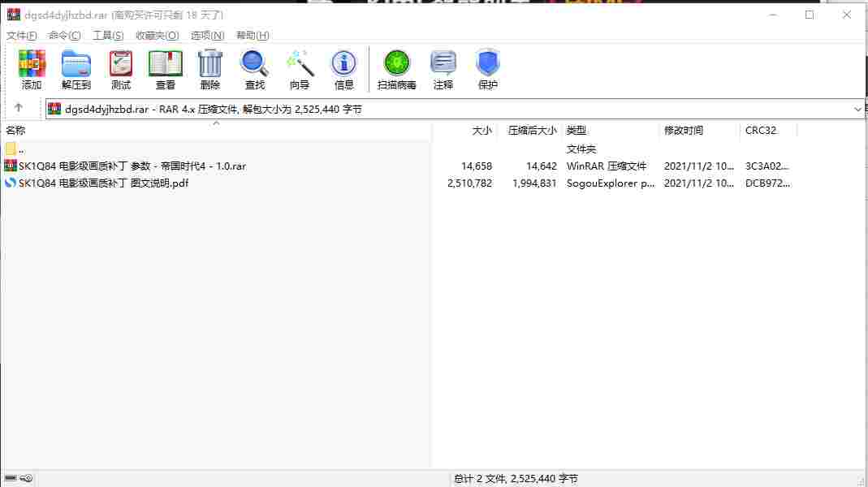Click the status bar total '总计 2 文件'

pos(516,479)
